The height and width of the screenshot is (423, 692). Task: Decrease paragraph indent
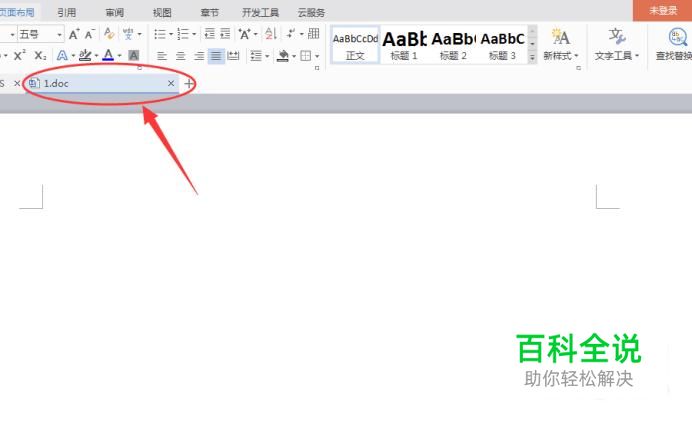[x=210, y=34]
